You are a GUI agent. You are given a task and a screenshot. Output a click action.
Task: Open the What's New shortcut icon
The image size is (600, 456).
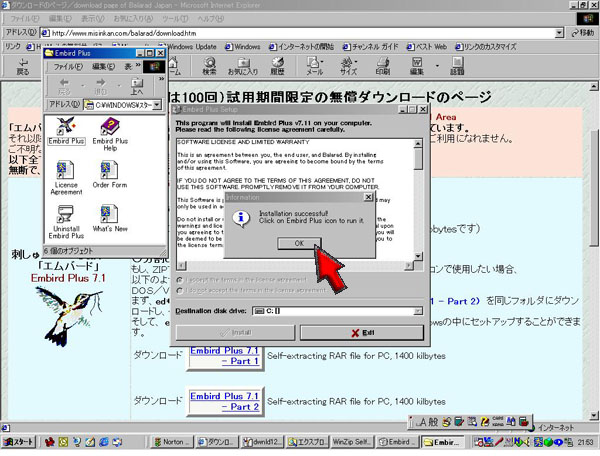[x=110, y=218]
